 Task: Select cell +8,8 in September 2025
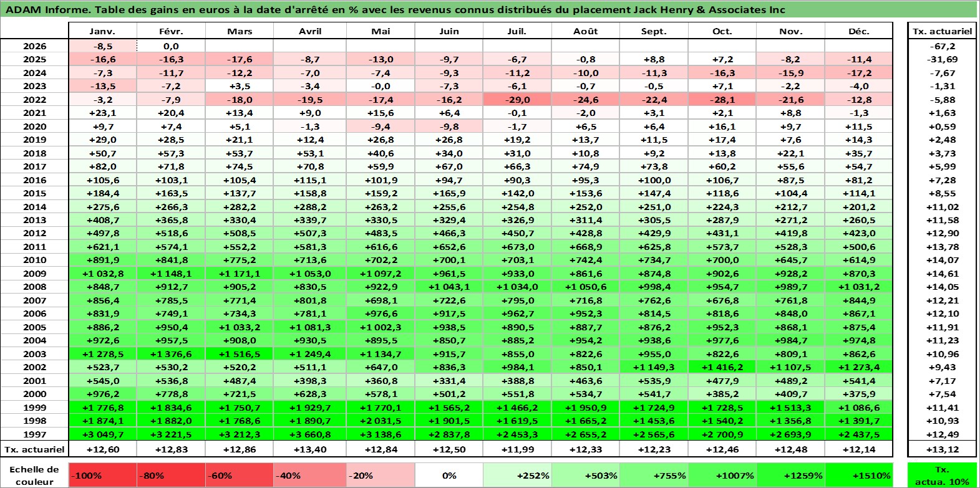[654, 59]
